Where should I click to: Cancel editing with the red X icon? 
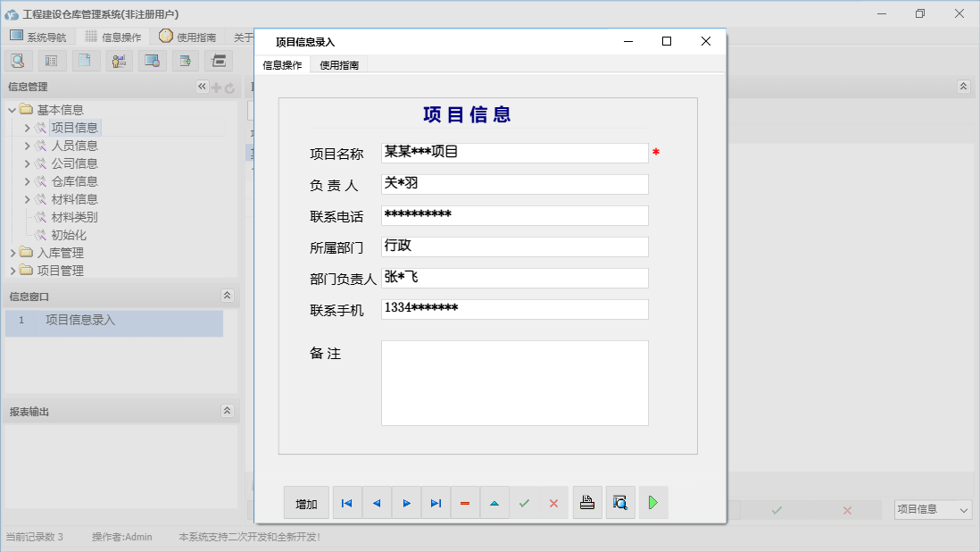(553, 502)
